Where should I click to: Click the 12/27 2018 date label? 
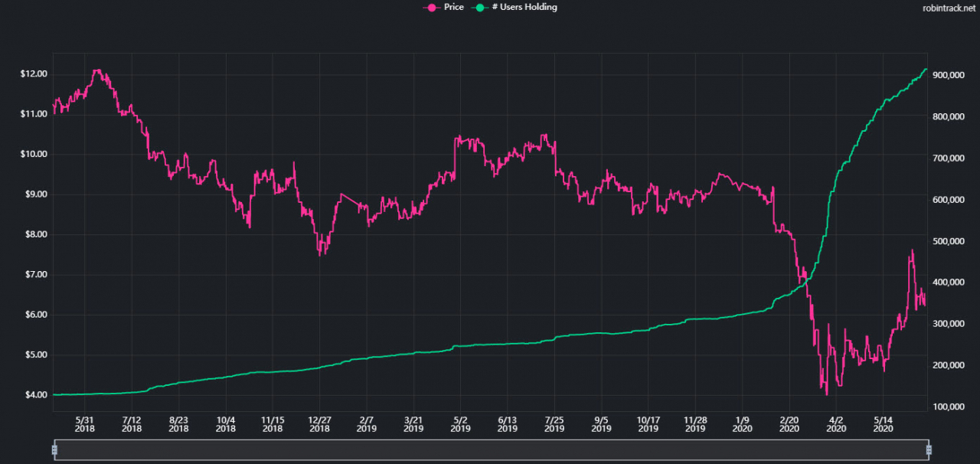click(319, 424)
